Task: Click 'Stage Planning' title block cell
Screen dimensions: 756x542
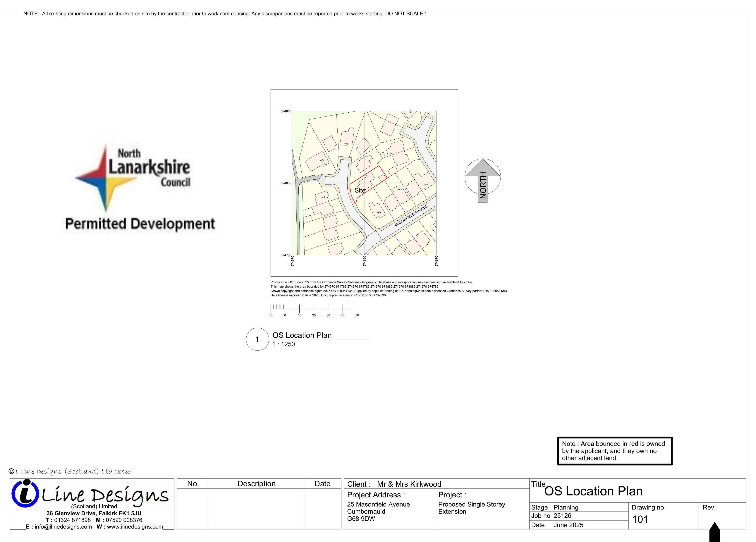Action: coord(579,507)
